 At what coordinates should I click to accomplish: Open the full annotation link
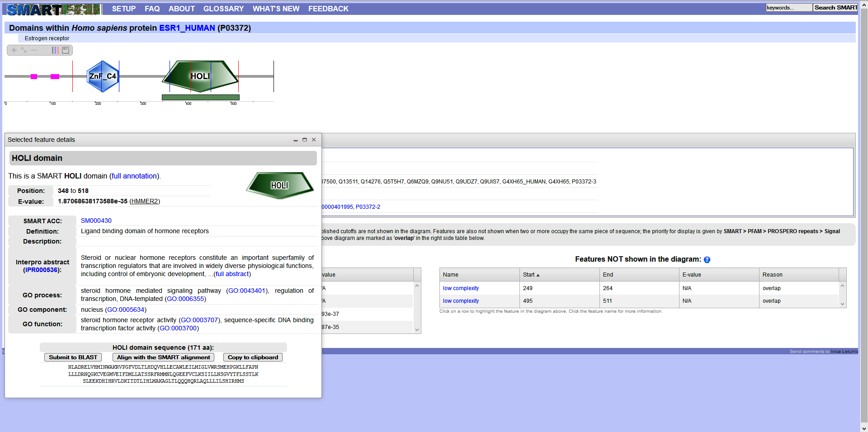[134, 176]
